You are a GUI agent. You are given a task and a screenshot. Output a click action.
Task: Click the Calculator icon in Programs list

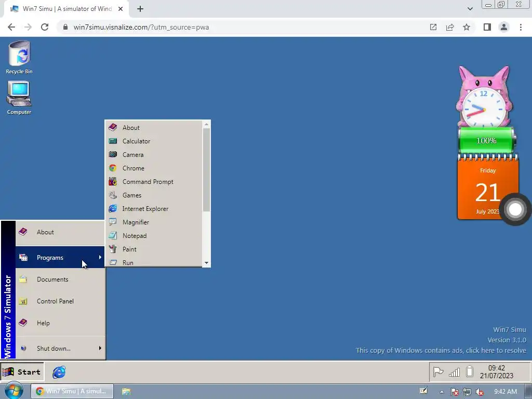click(113, 141)
